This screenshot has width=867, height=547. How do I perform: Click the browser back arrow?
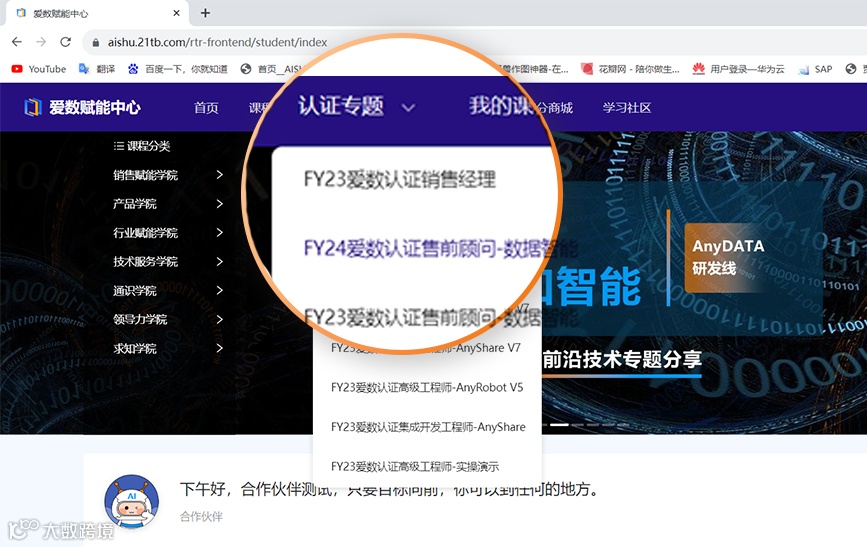click(x=17, y=41)
